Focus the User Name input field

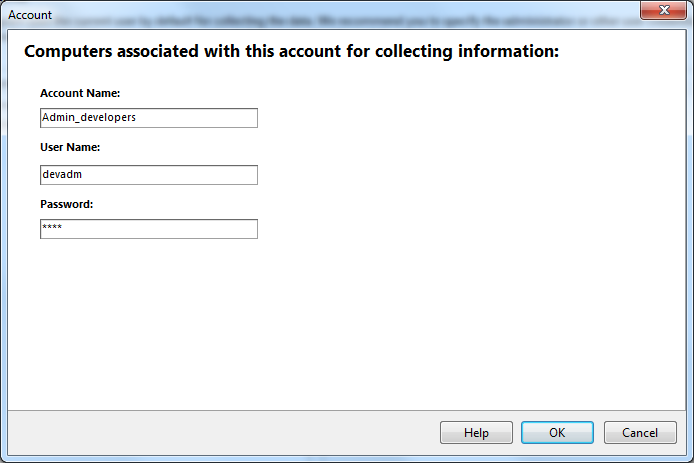pyautogui.click(x=149, y=175)
